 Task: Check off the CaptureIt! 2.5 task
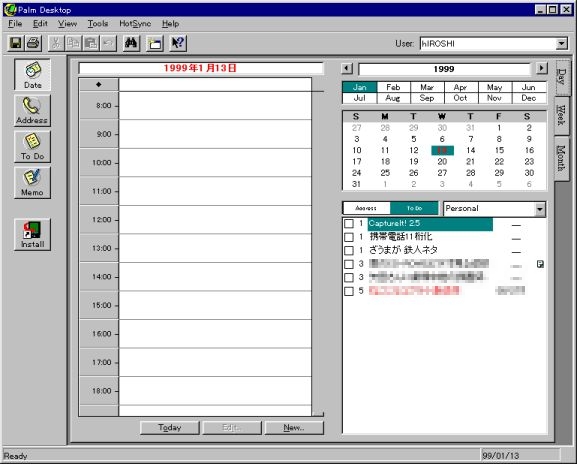tap(348, 223)
